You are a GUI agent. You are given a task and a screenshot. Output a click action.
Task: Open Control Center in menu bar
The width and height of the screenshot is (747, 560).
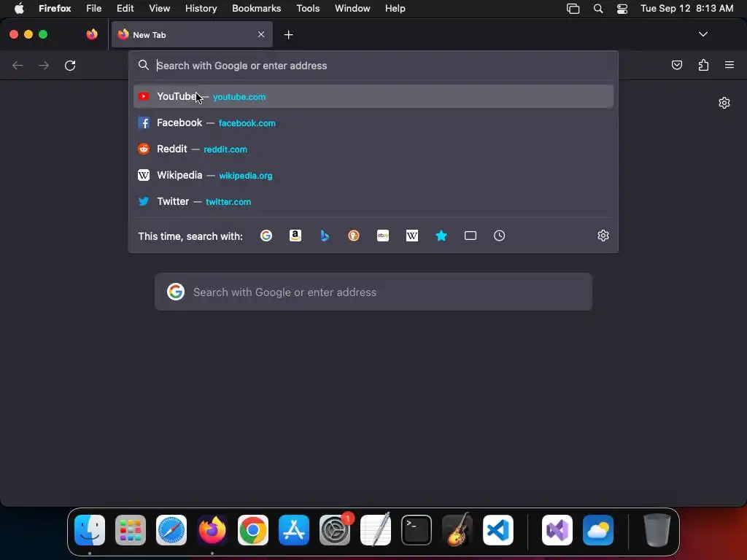[x=622, y=8]
